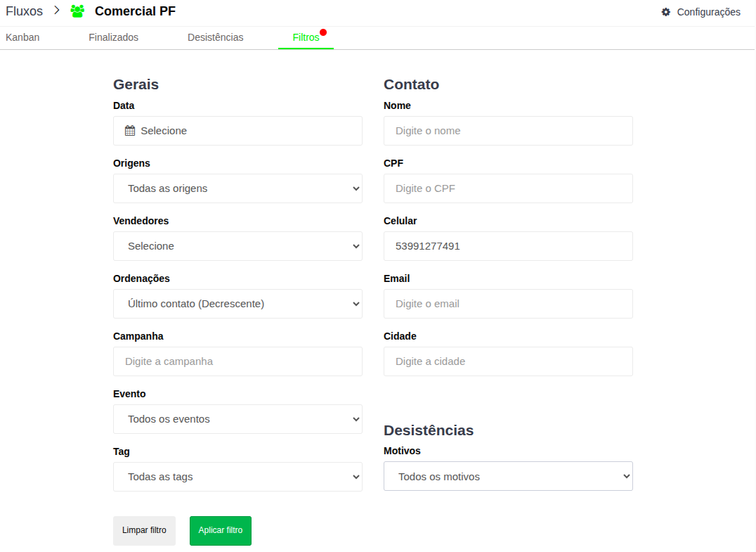756x552 pixels.
Task: Open the Ordenações dropdown
Action: point(237,304)
